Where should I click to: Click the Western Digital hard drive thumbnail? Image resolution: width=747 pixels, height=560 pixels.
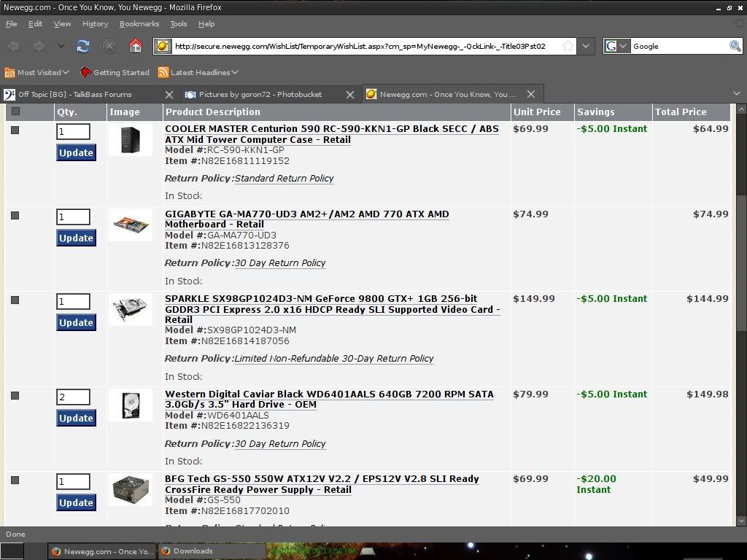[x=131, y=405]
